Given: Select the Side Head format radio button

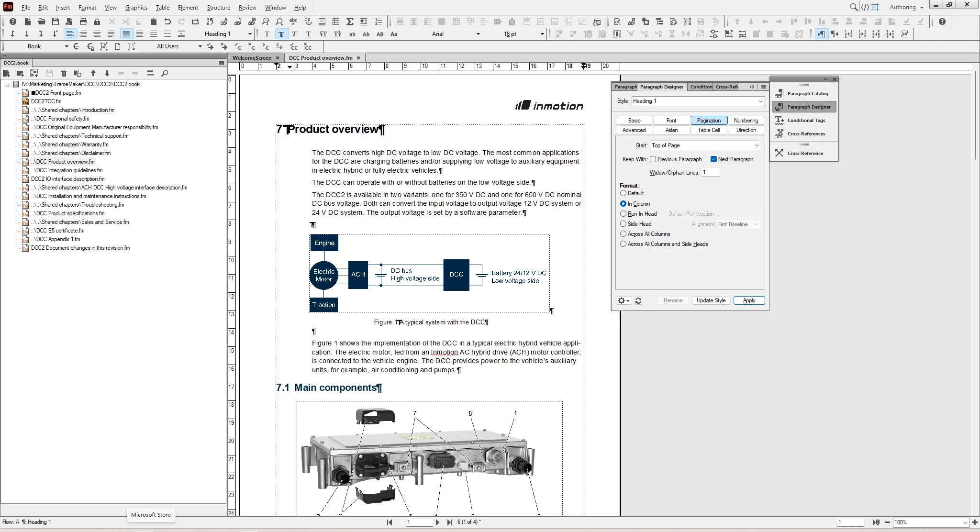Looking at the screenshot, I should tap(623, 224).
